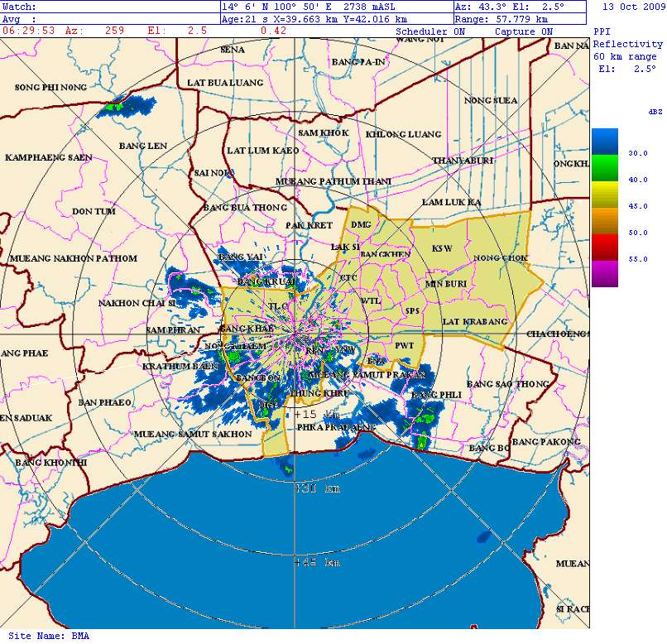Select the purple 55.0 dBZ color band
The width and height of the screenshot is (667, 644).
(x=604, y=273)
